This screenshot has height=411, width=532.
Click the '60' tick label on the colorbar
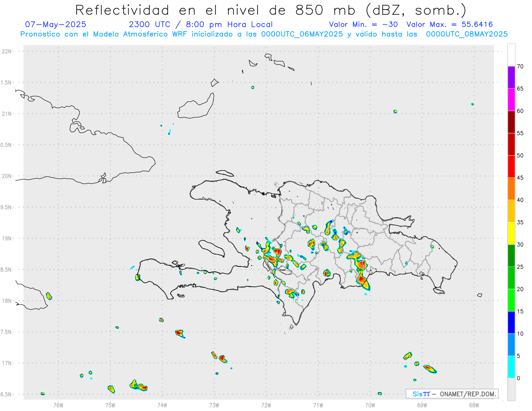pos(520,111)
